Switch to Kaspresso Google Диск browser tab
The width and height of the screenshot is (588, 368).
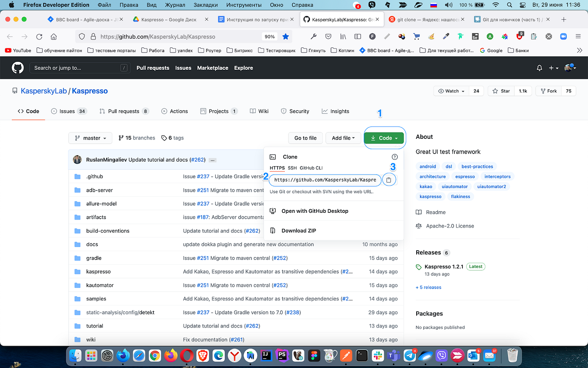click(169, 19)
